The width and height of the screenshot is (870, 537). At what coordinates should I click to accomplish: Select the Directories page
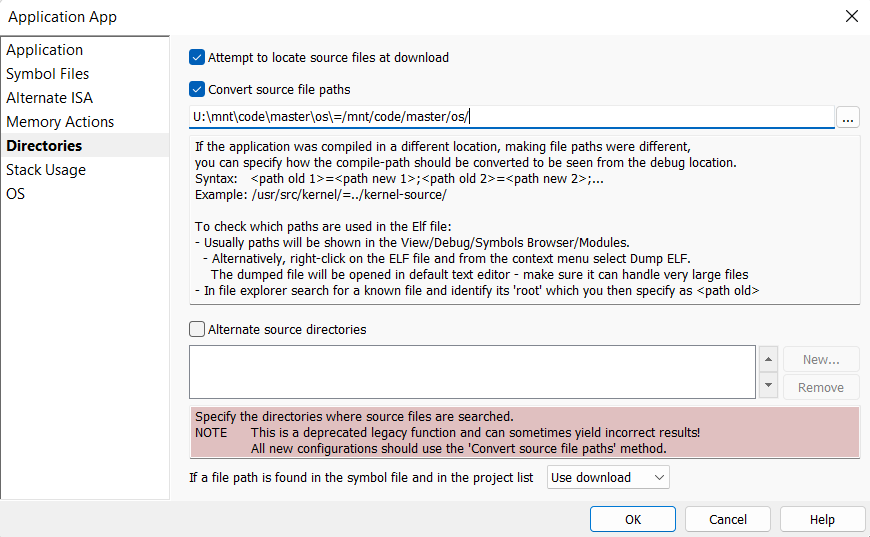point(44,146)
